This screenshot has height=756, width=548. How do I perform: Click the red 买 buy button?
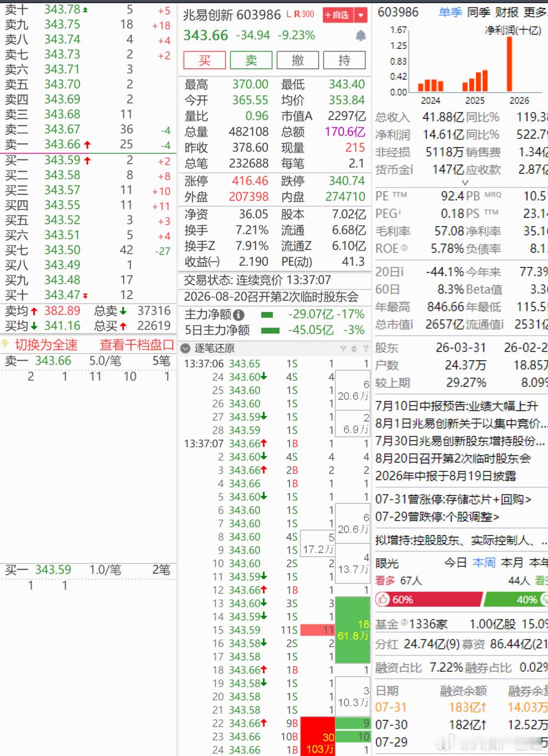pyautogui.click(x=205, y=60)
